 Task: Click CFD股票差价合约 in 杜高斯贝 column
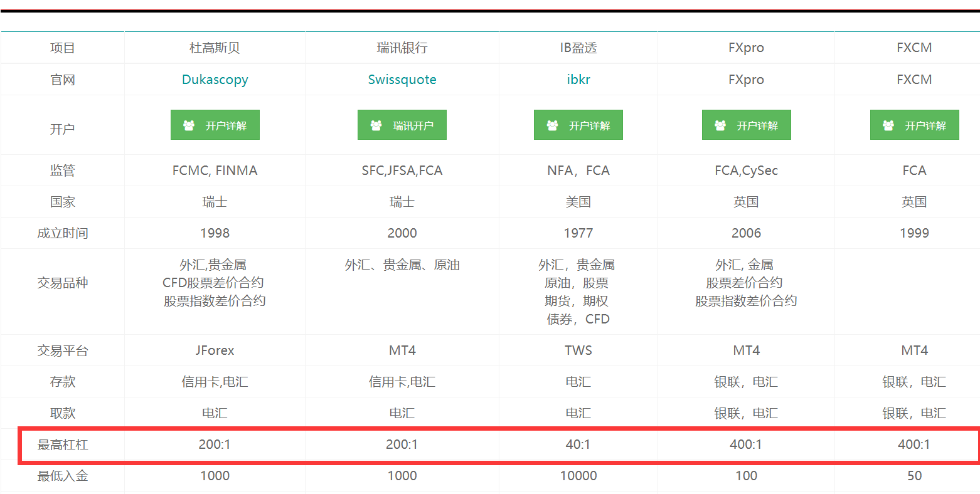coord(213,283)
